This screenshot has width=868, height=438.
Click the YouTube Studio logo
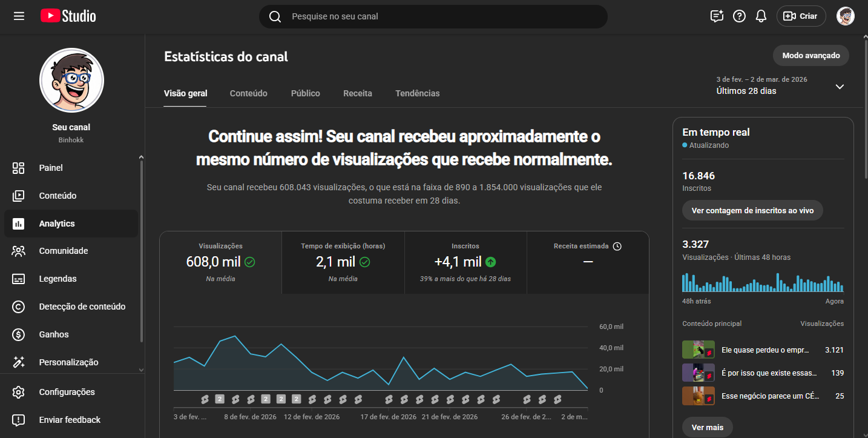[68, 16]
